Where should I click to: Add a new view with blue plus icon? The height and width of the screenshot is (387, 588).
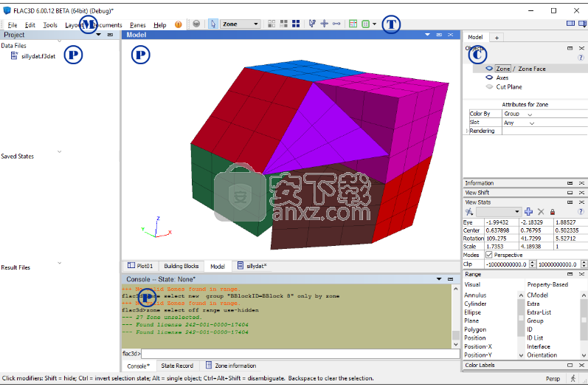pyautogui.click(x=528, y=212)
